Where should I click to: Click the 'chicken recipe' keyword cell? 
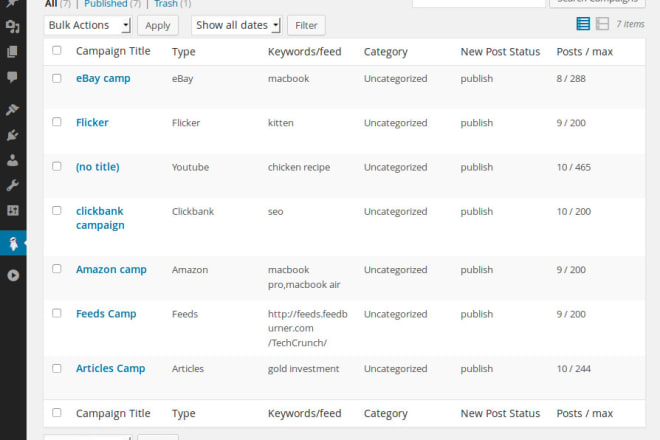(299, 167)
